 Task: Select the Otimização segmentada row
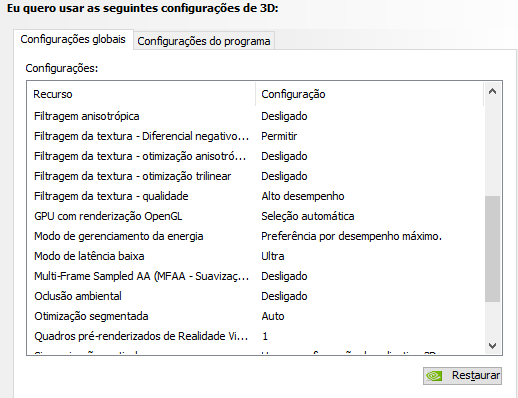[256, 316]
